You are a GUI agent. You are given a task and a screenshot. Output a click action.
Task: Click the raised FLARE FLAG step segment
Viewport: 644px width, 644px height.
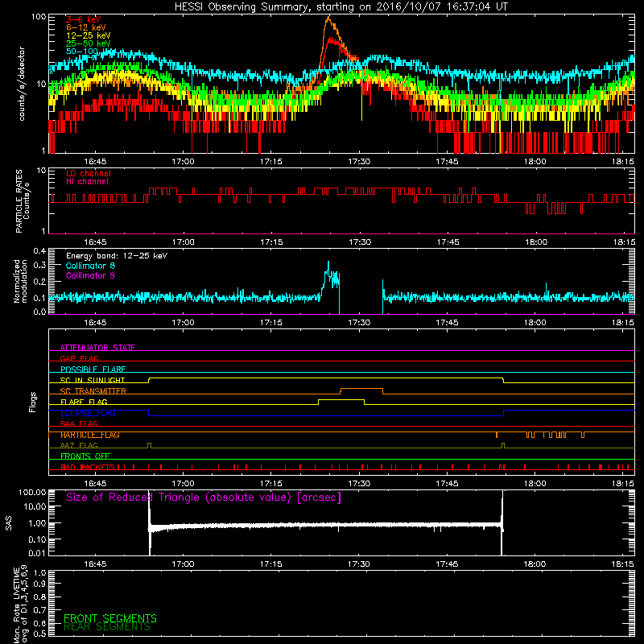point(341,399)
